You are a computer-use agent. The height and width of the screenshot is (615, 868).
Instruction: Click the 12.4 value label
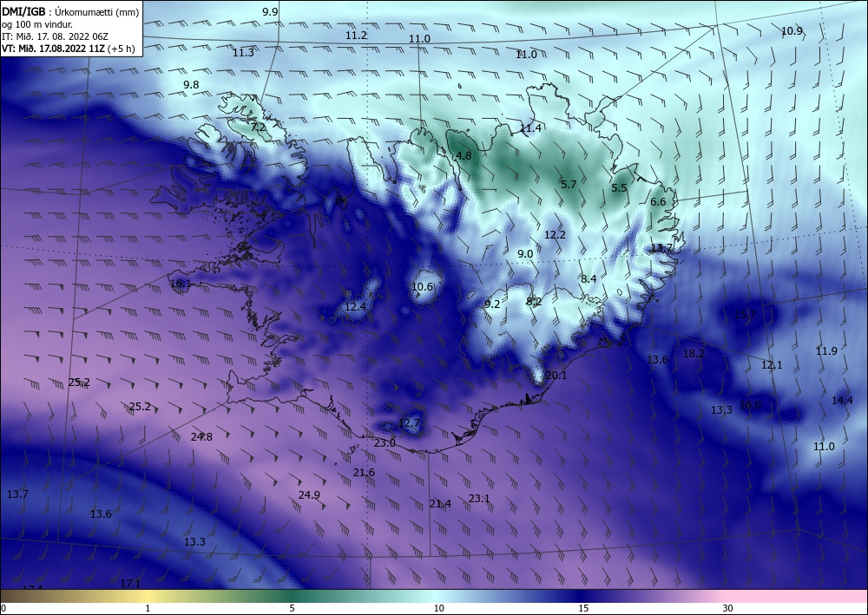coord(355,306)
